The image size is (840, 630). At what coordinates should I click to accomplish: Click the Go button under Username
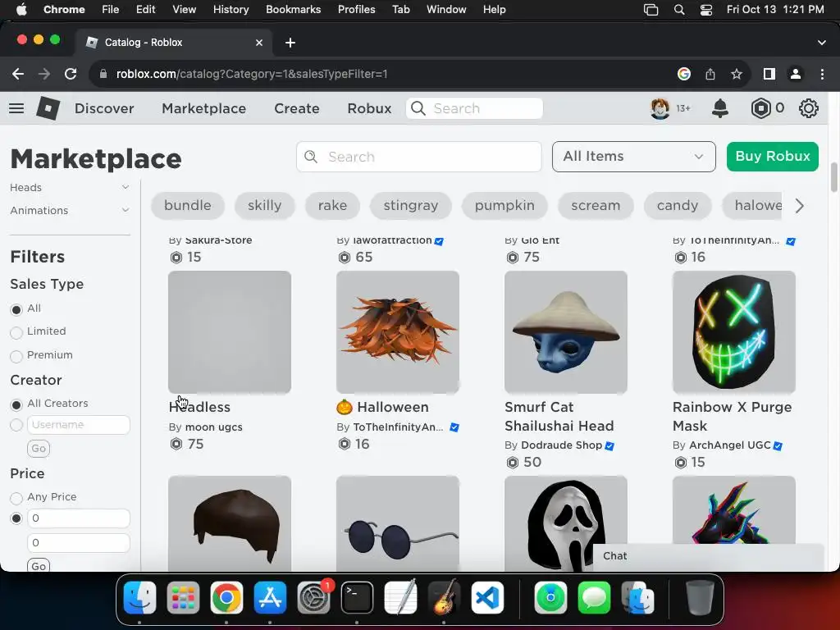click(39, 449)
